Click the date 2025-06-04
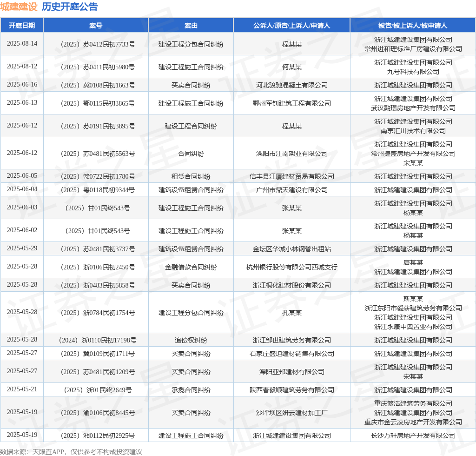The image size is (476, 456). coord(22,189)
